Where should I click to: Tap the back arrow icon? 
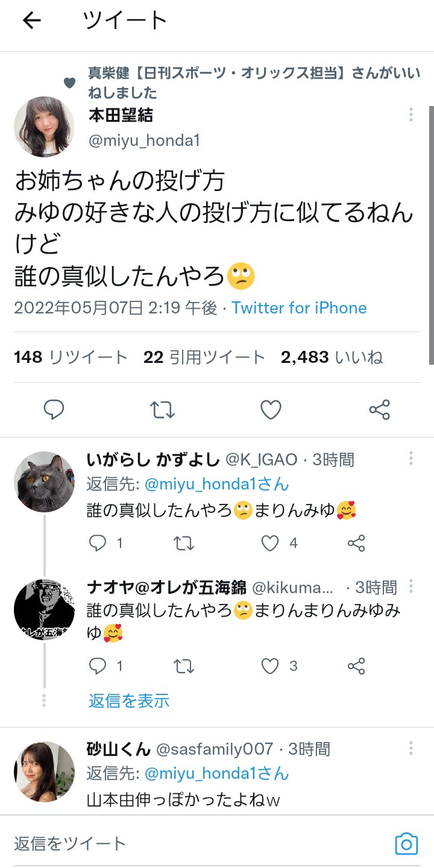32,20
